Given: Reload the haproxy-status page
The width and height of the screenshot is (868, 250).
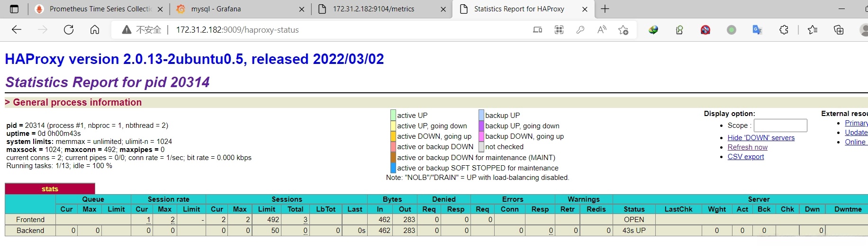Looking at the screenshot, I should point(69,30).
